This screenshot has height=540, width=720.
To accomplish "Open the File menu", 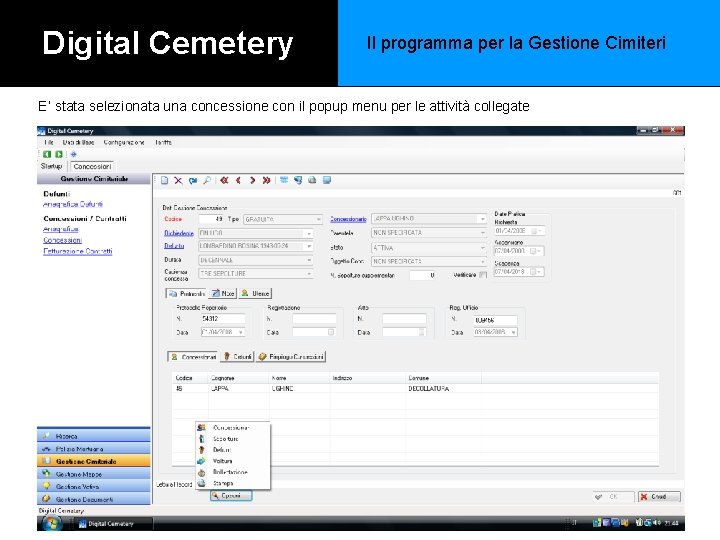I will point(49,142).
